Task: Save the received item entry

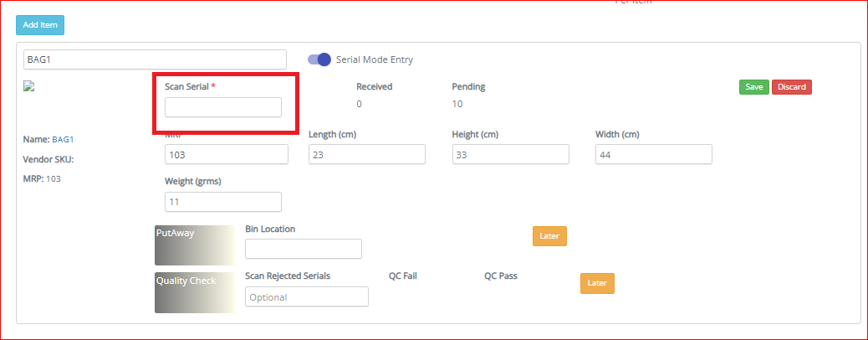Action: [x=754, y=87]
